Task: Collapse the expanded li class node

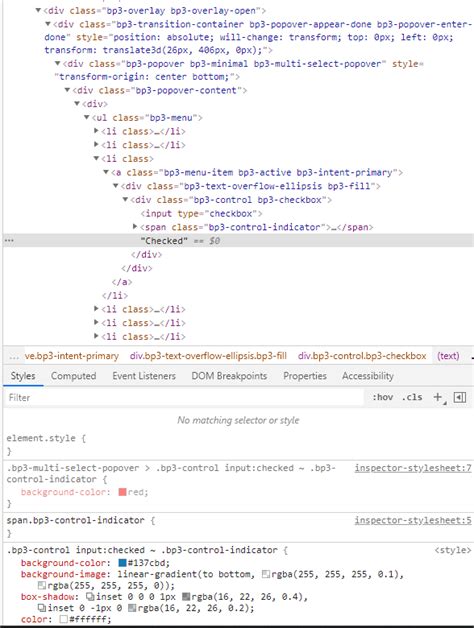Action: pos(96,158)
